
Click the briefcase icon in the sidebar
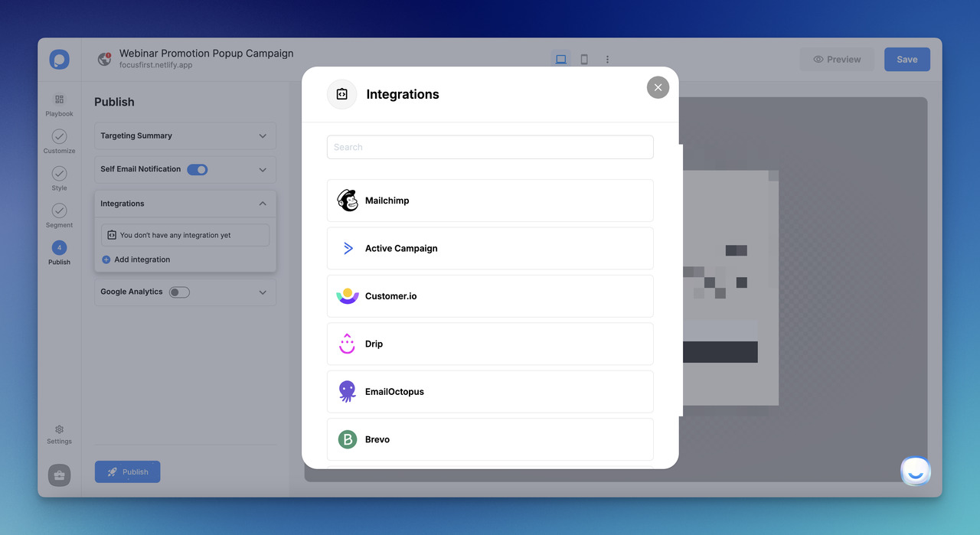tap(60, 475)
